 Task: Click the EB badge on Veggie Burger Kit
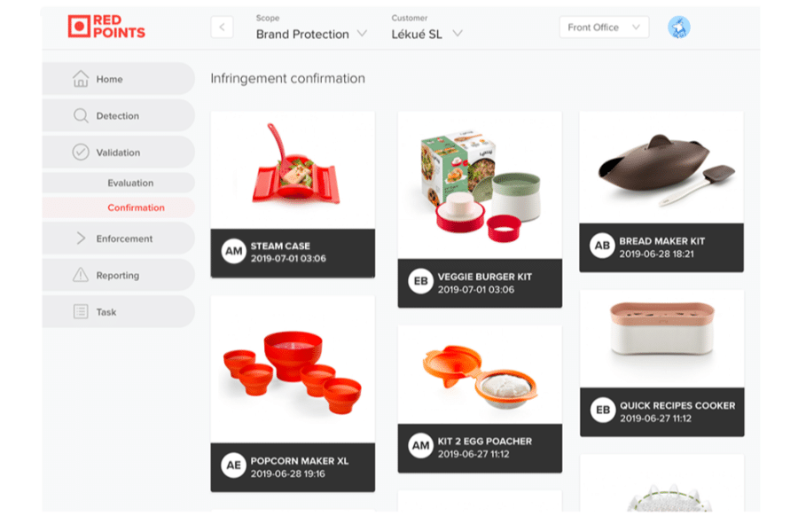click(x=421, y=282)
